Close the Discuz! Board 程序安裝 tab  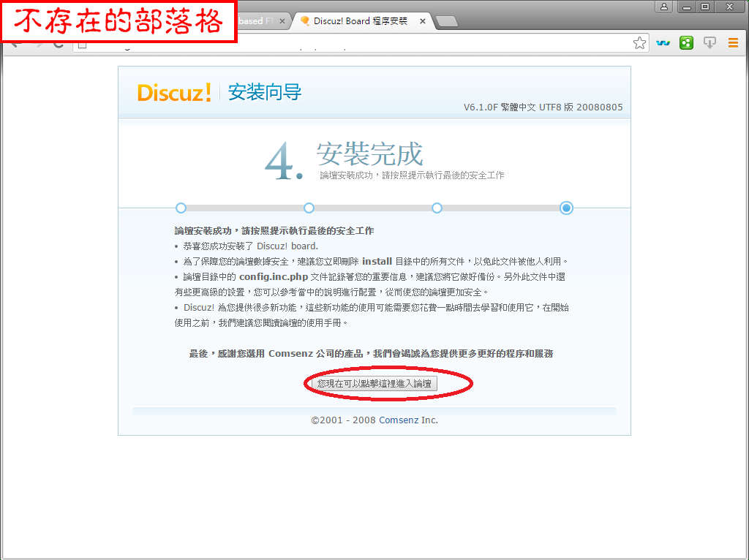coord(422,21)
